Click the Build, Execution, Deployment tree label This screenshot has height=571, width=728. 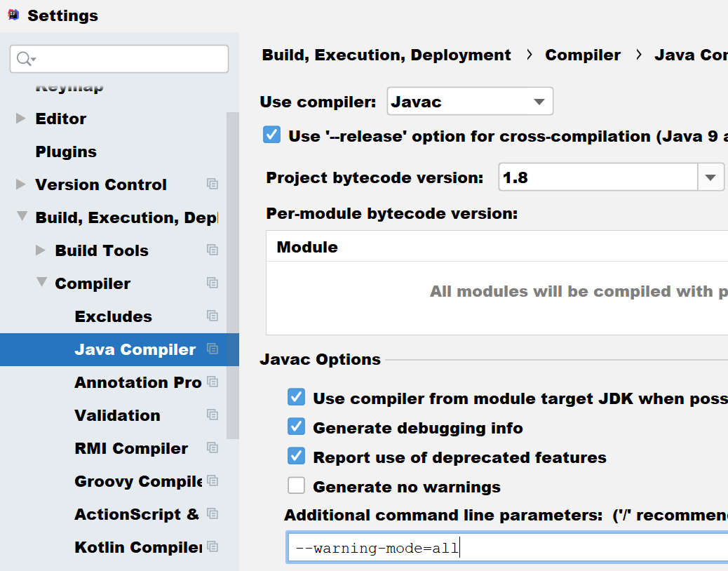pos(127,217)
